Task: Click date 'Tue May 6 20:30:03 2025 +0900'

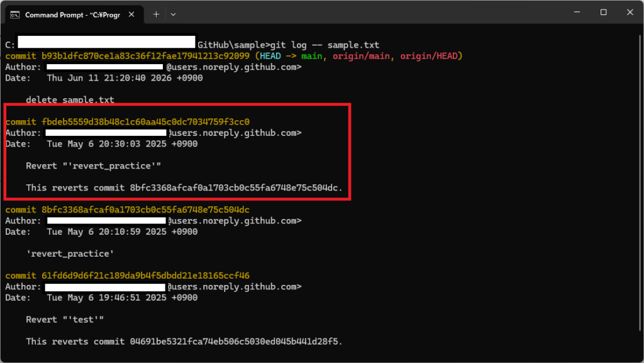Action: coord(122,144)
